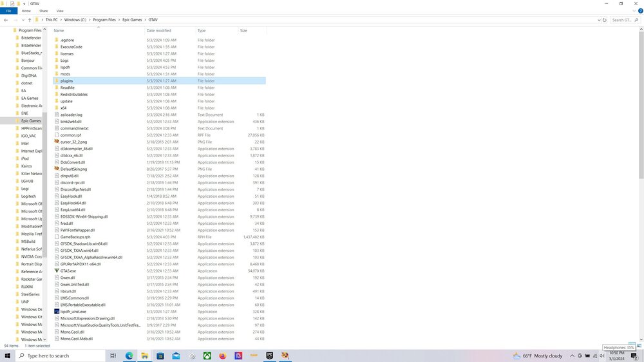Select the DefaultSkin.png file icon

pyautogui.click(x=57, y=169)
